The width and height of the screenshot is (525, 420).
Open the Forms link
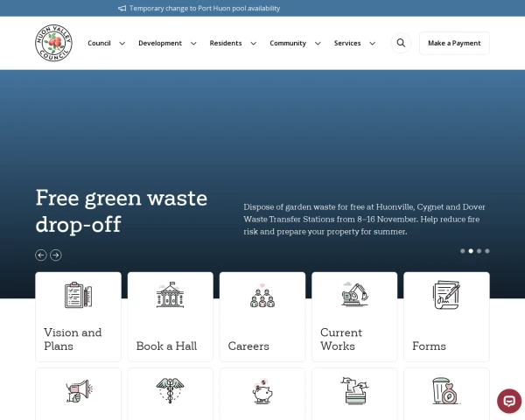tap(429, 346)
